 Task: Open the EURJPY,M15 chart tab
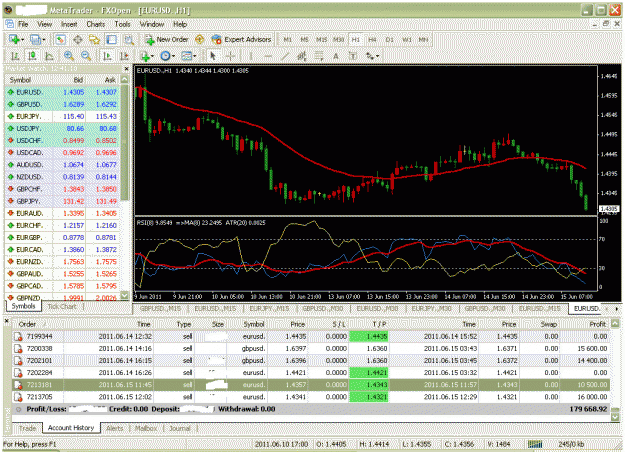click(x=269, y=309)
